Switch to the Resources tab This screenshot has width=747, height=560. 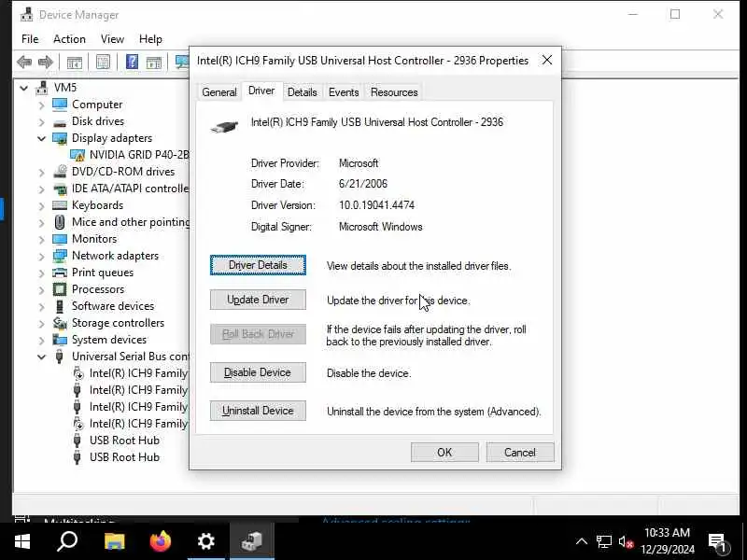394,91
